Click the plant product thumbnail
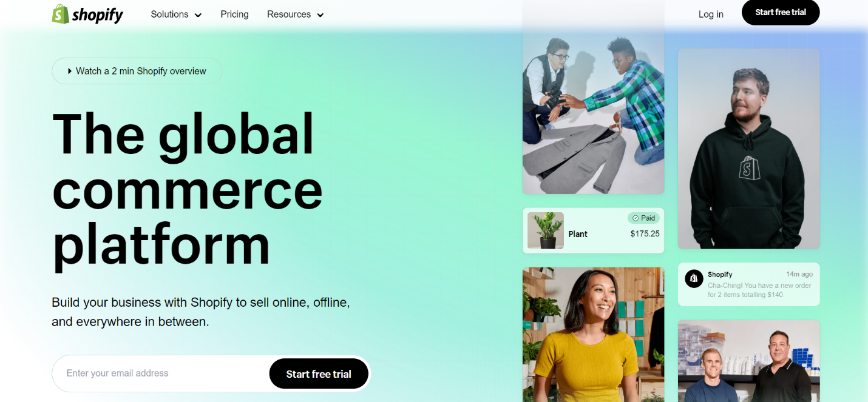Viewport: 868px width, 402px height. point(546,230)
